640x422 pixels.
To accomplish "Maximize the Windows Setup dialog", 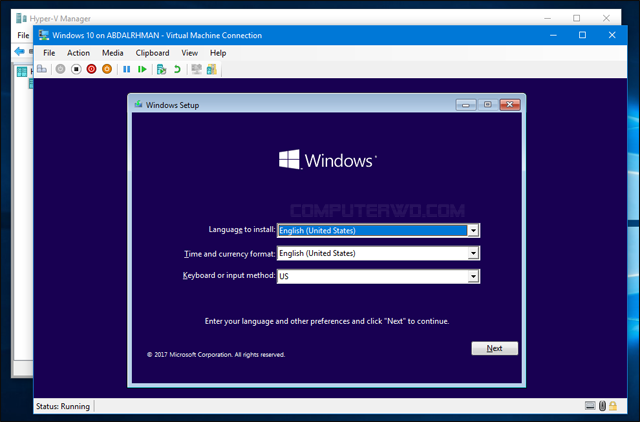I will coord(488,105).
